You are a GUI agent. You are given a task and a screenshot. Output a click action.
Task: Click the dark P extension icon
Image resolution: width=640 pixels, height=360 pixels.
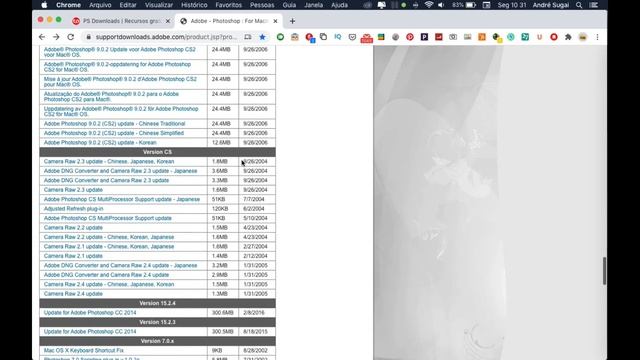click(x=424, y=37)
